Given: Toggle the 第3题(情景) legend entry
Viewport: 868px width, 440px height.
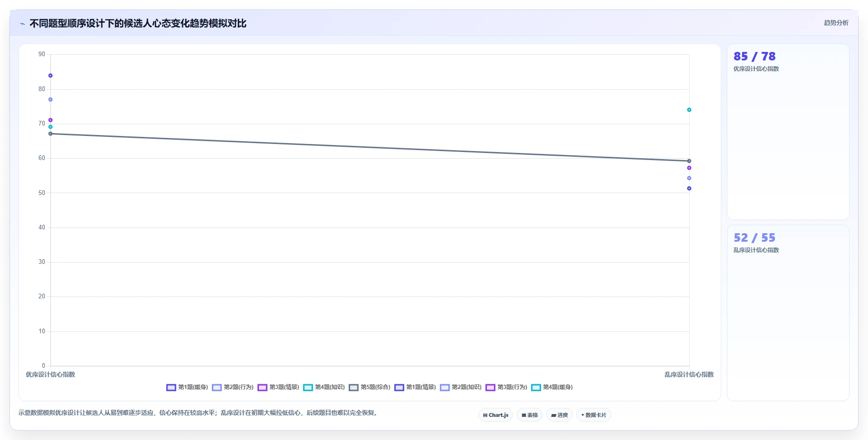Looking at the screenshot, I should point(278,387).
